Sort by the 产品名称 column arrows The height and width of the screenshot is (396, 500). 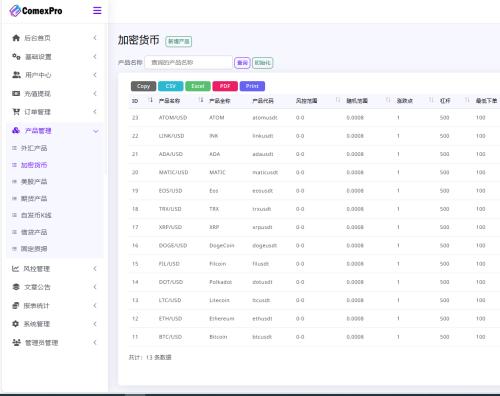(201, 100)
